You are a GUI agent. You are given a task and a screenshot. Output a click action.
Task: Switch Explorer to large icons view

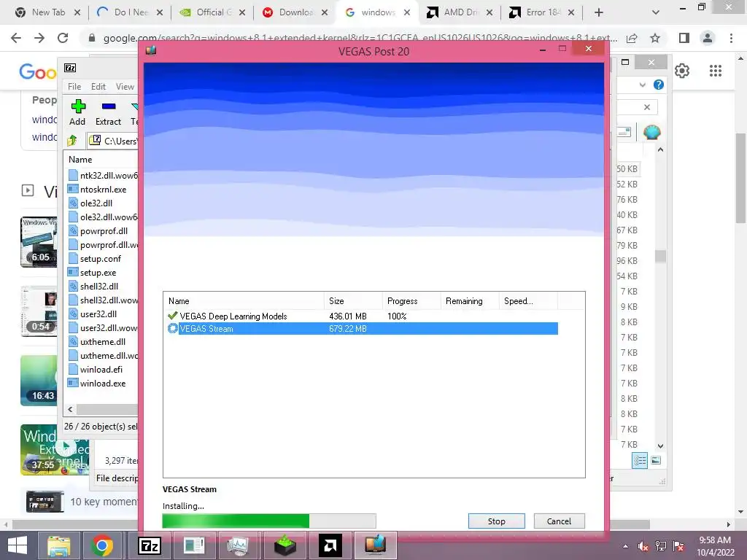656,460
